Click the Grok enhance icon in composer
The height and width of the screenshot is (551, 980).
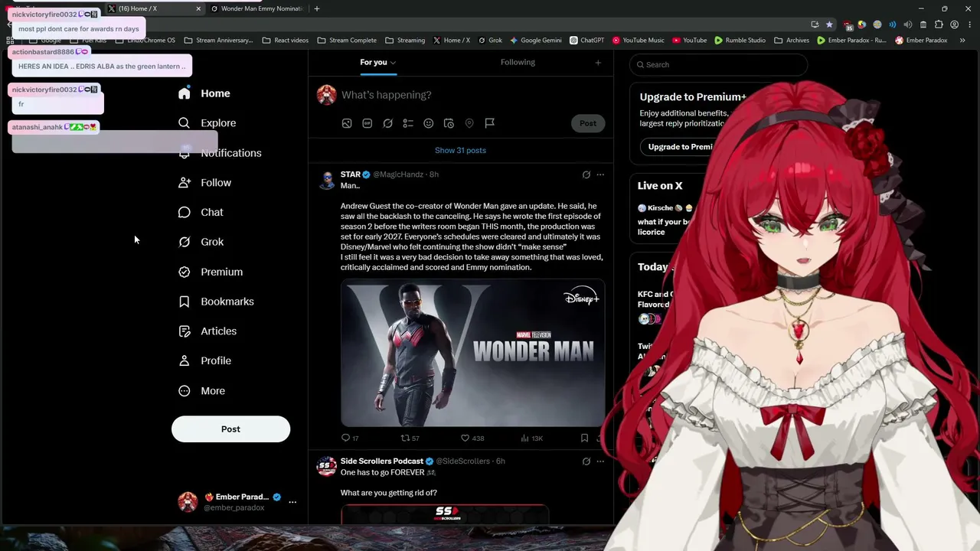coord(388,123)
